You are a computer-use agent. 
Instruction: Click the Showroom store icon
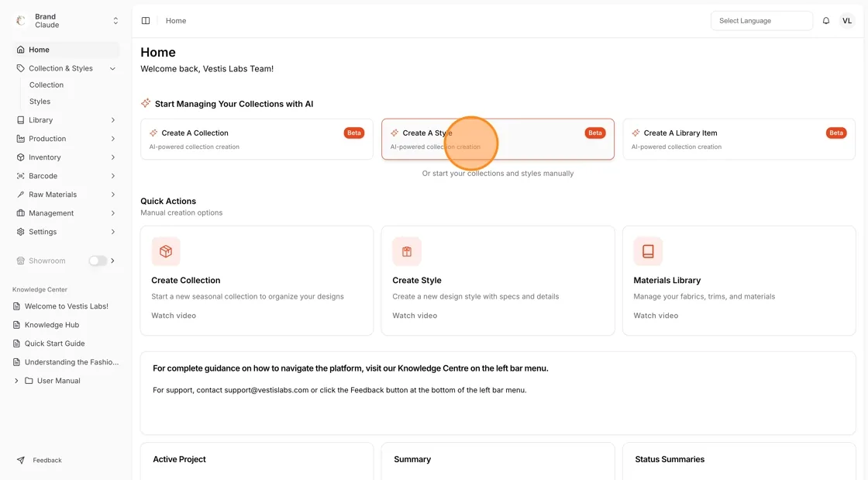[20, 261]
